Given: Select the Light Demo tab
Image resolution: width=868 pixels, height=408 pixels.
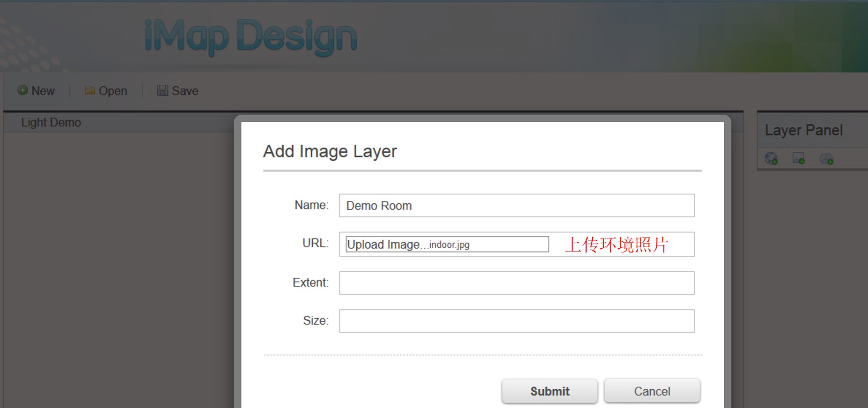Looking at the screenshot, I should coord(51,122).
